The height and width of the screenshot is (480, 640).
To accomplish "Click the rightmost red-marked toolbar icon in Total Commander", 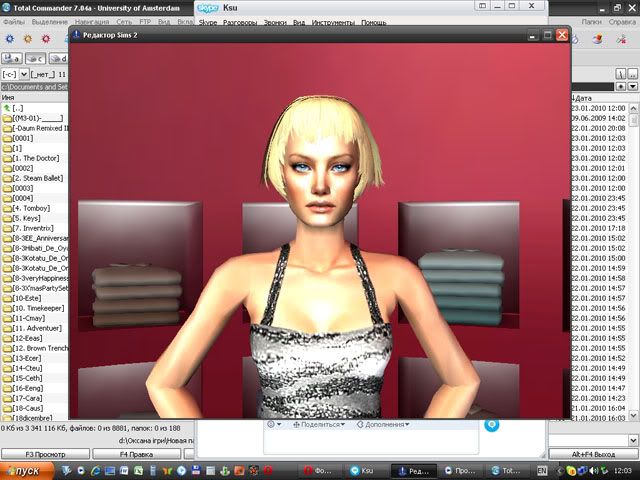I will 622,39.
